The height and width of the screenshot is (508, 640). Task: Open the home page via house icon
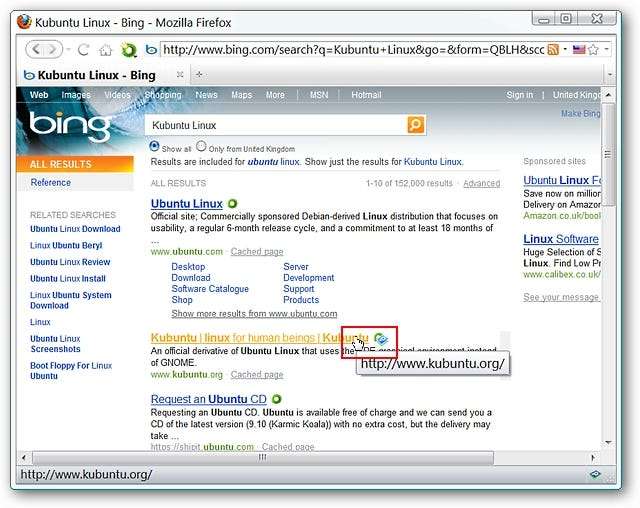coord(105,50)
